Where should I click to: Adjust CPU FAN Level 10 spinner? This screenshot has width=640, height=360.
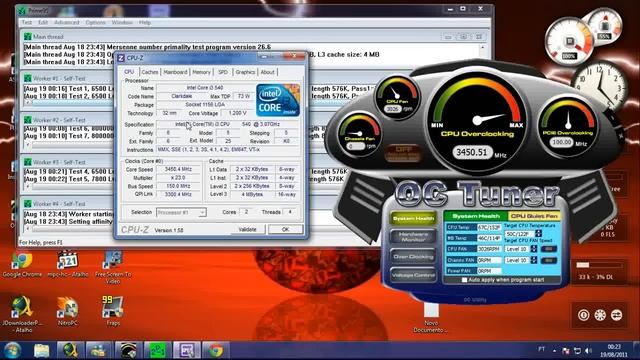tap(533, 249)
